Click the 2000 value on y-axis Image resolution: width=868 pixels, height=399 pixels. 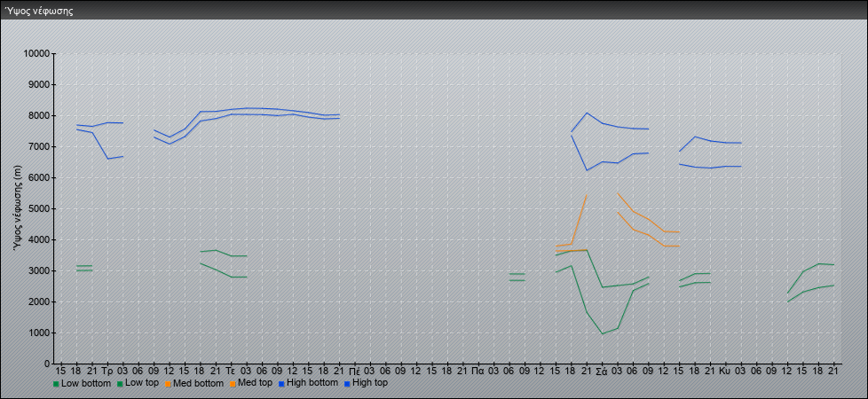coord(39,301)
